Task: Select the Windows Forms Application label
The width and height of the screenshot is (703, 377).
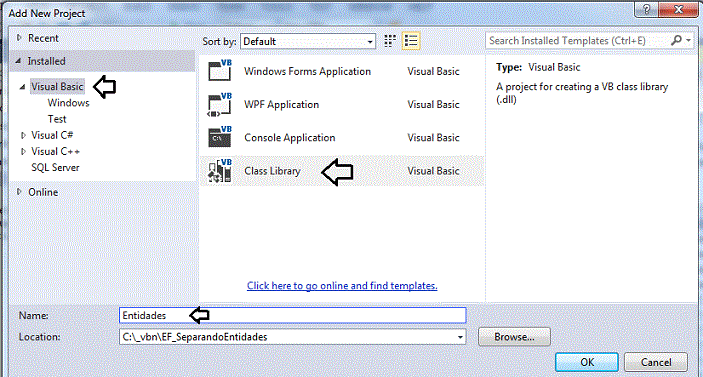Action: pyautogui.click(x=308, y=71)
